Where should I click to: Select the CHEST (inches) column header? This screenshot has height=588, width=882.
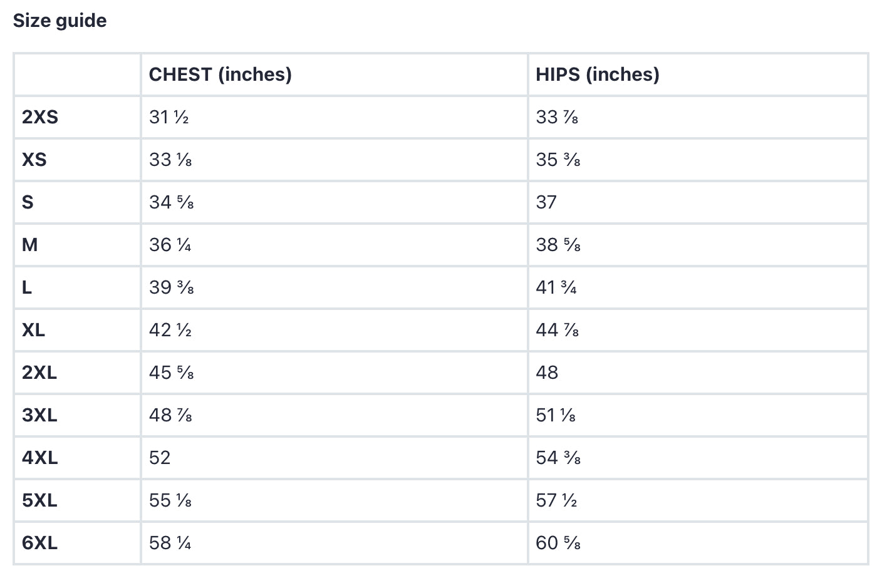coord(220,75)
